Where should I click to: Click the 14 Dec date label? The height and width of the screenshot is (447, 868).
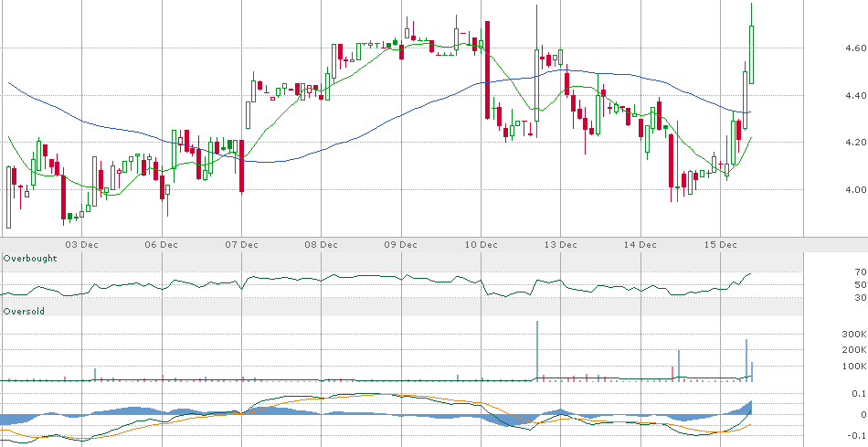[640, 244]
